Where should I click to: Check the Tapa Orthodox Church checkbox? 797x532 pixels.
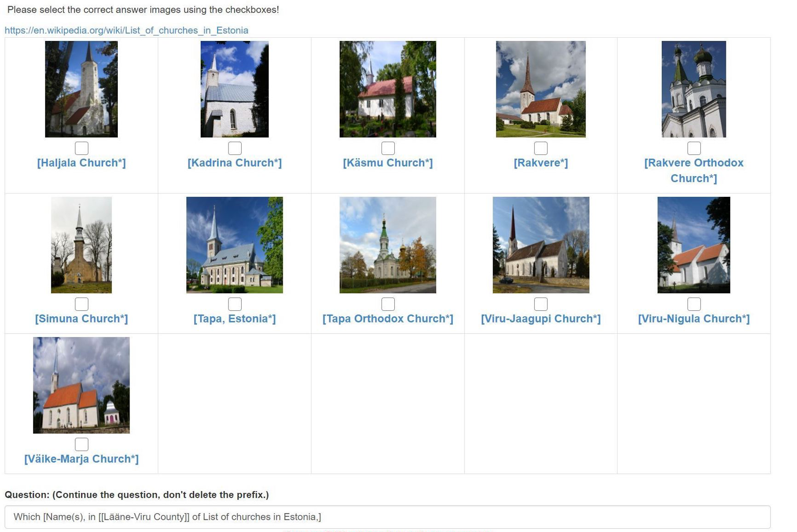pos(388,304)
